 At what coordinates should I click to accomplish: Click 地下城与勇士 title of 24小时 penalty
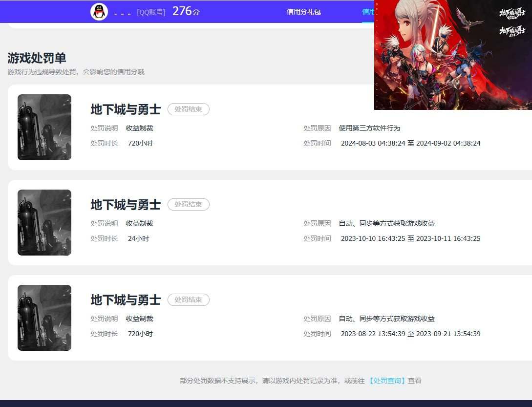coord(126,205)
